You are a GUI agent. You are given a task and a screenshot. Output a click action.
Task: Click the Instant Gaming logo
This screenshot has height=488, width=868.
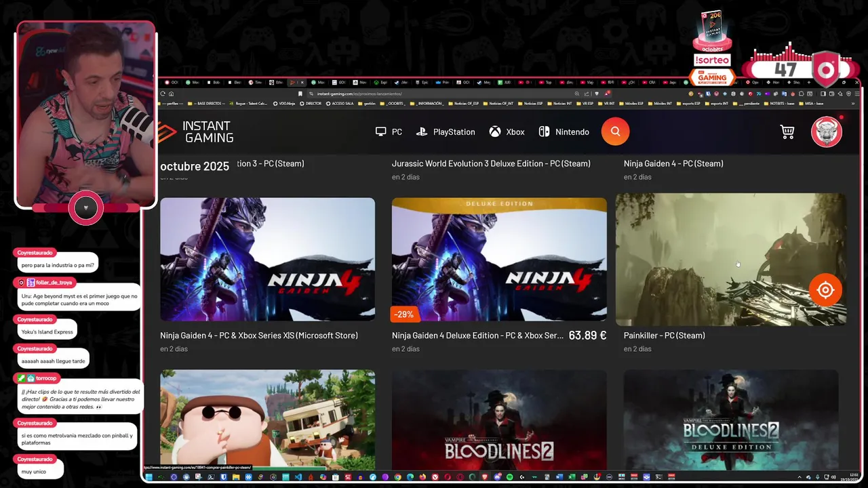(197, 131)
